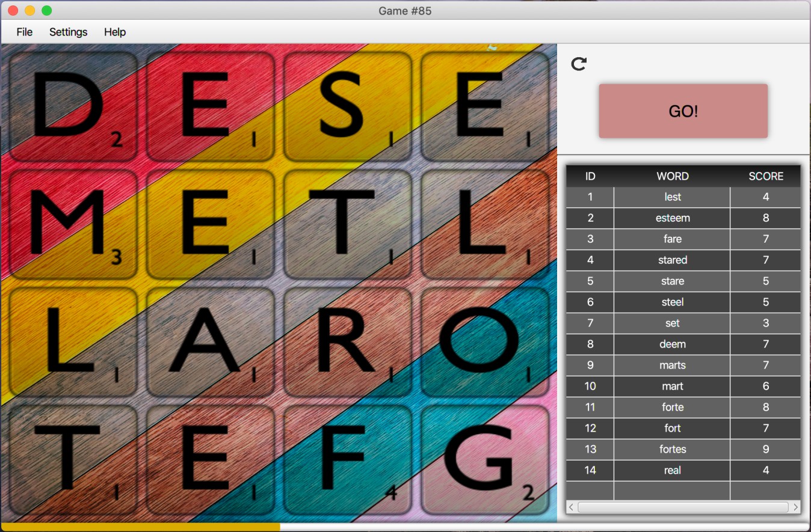Select the R tile
This screenshot has width=811, height=532.
point(347,341)
